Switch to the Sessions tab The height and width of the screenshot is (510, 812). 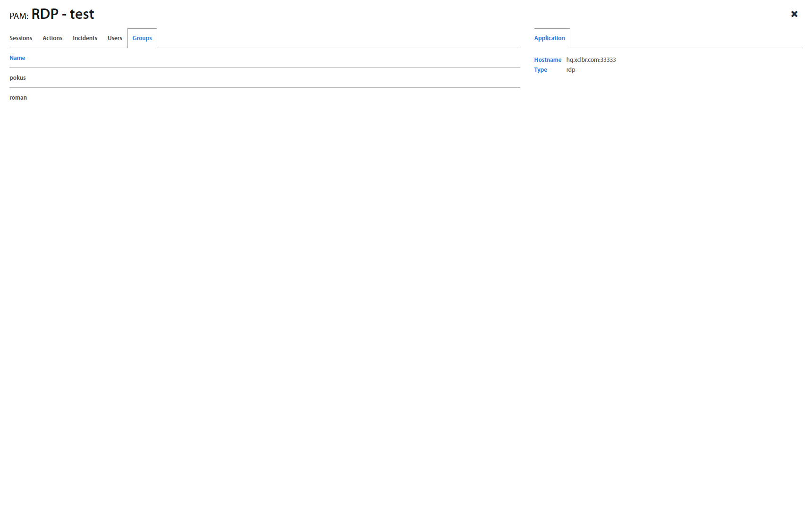[x=21, y=38]
